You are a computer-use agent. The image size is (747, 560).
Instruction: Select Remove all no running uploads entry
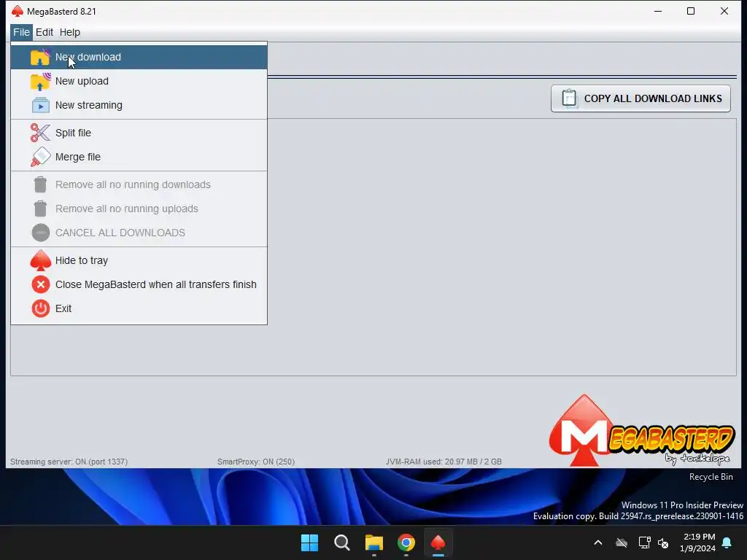click(139, 209)
